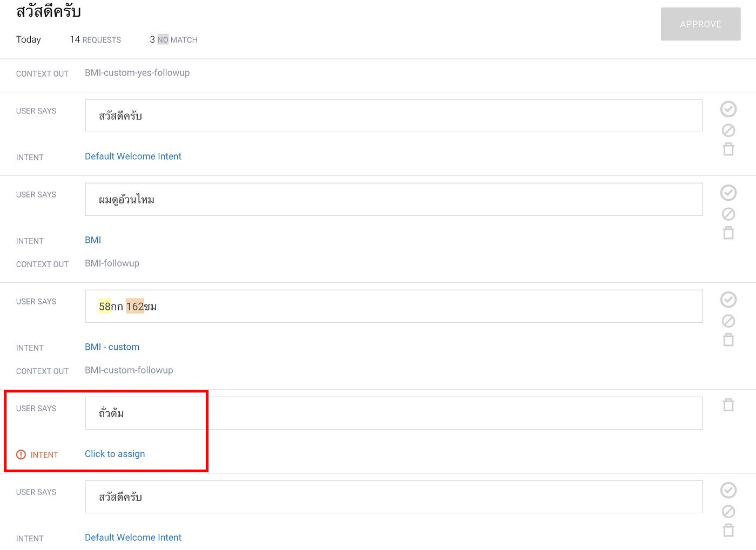Select the yellow-highlighted "58กก" entity annotation
This screenshot has height=550, width=756.
click(x=105, y=306)
